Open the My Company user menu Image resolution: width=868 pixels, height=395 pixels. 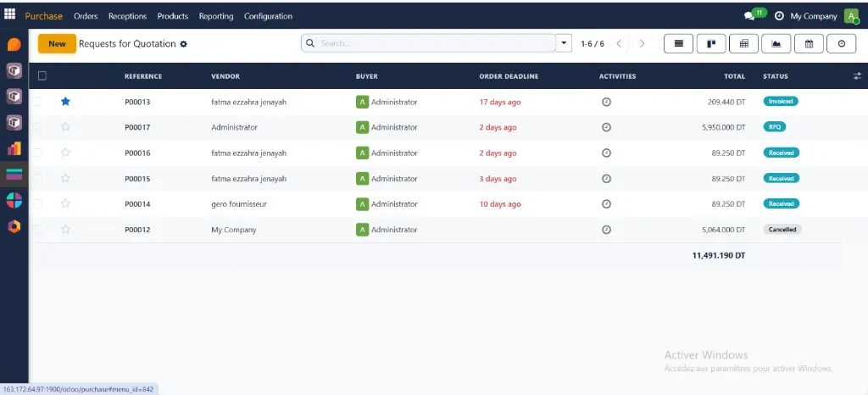[814, 16]
